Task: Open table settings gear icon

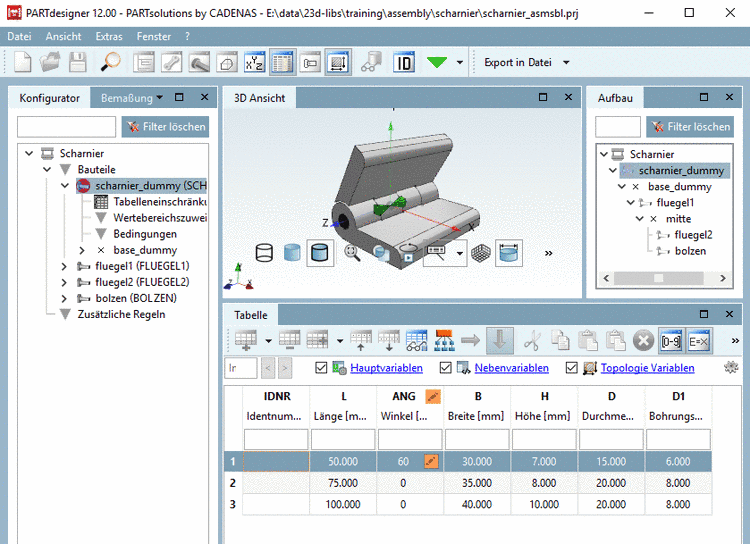Action: click(x=731, y=368)
